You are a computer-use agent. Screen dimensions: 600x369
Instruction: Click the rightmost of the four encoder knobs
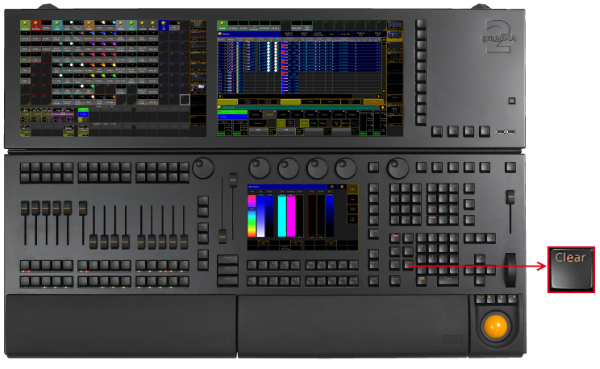[346, 168]
